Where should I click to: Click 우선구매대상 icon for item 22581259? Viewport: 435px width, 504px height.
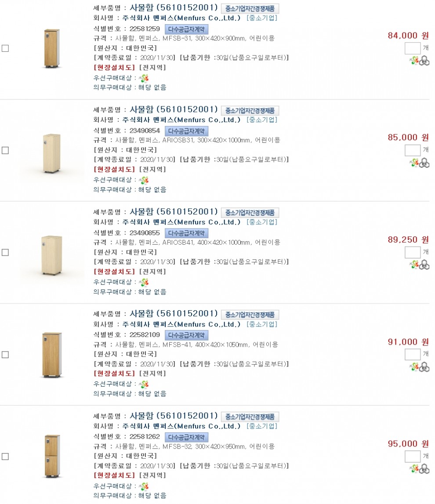[144, 78]
